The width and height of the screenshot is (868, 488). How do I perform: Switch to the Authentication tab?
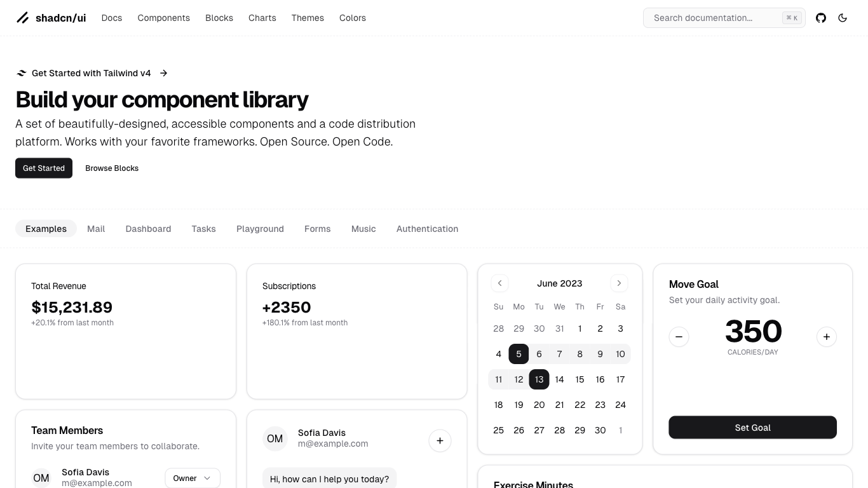(x=427, y=229)
